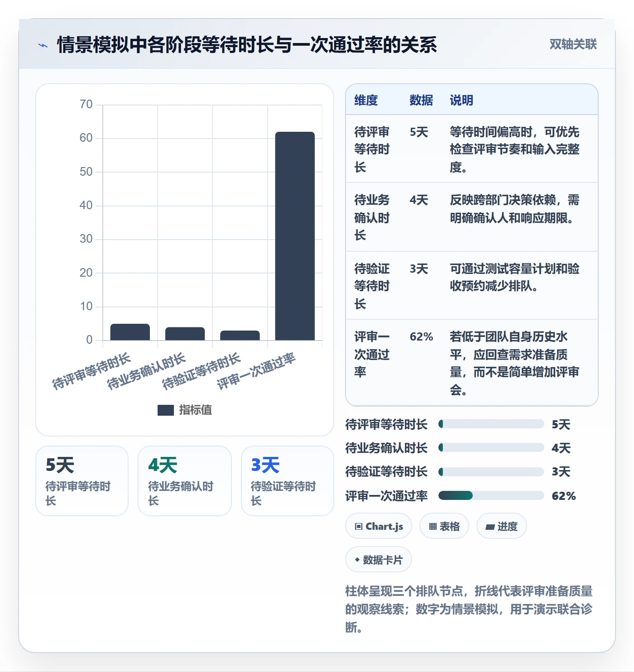Select the 数据卡片 chip
Screen dimensions: 634x672
tap(379, 560)
